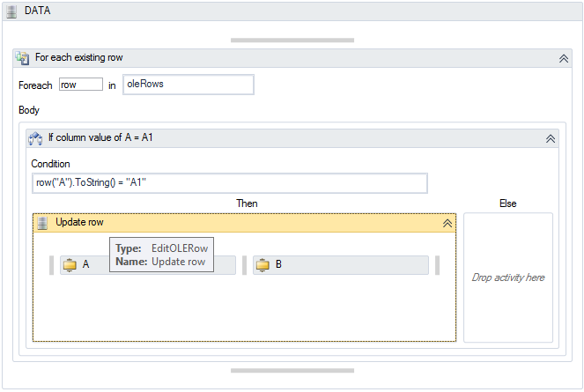The width and height of the screenshot is (584, 392).
Task: Click the For each existing row icon
Action: 23,58
